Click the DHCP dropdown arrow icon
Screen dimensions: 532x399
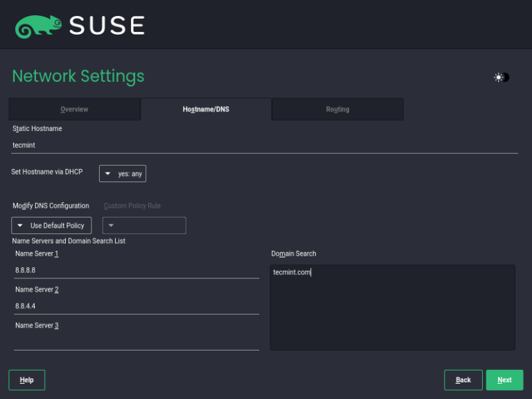tap(108, 174)
